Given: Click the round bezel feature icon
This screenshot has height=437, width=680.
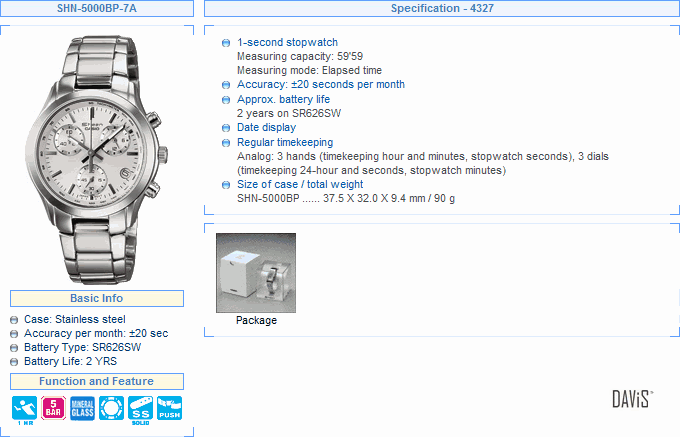Looking at the screenshot, I should pos(111,408).
